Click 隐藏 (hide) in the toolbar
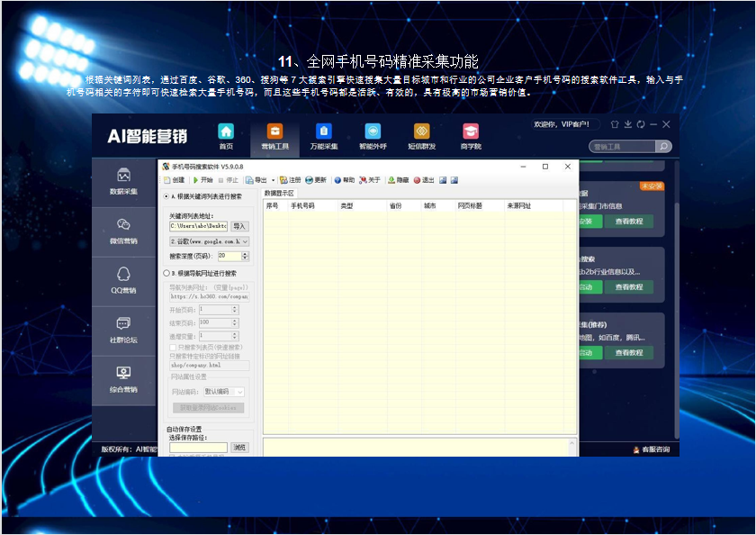Image resolution: width=756 pixels, height=535 pixels. [398, 180]
